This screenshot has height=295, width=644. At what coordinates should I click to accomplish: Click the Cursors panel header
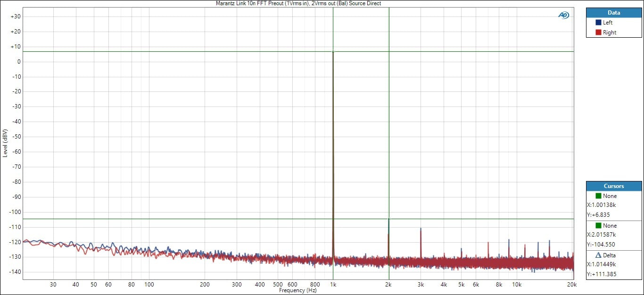pos(614,186)
